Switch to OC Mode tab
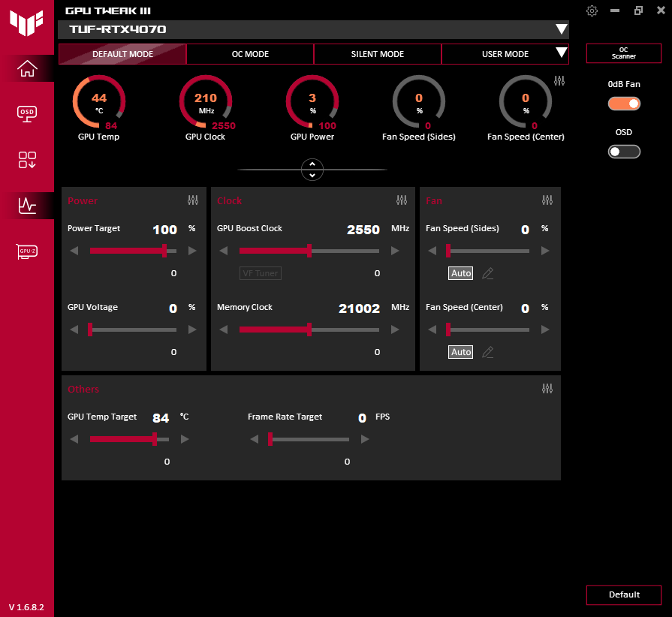Viewport: 672px width, 617px height. pos(250,54)
